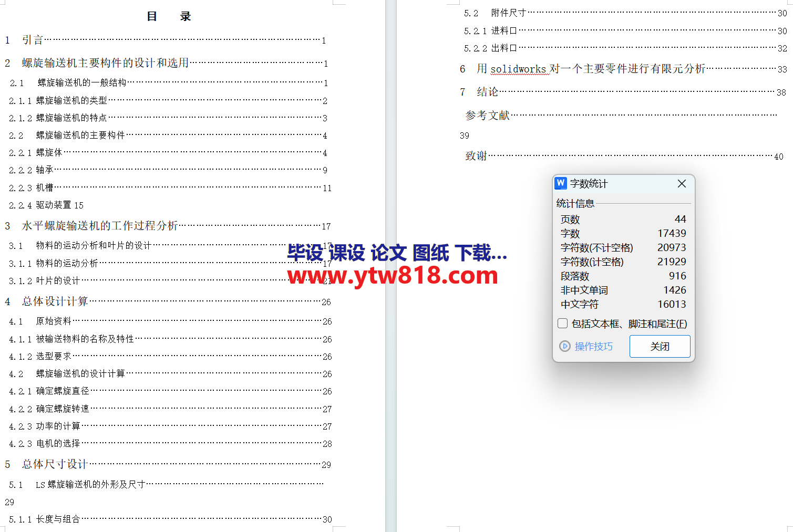
Task: Click entry 2.1 螺旋输送机的一般结构
Action: pos(169,82)
